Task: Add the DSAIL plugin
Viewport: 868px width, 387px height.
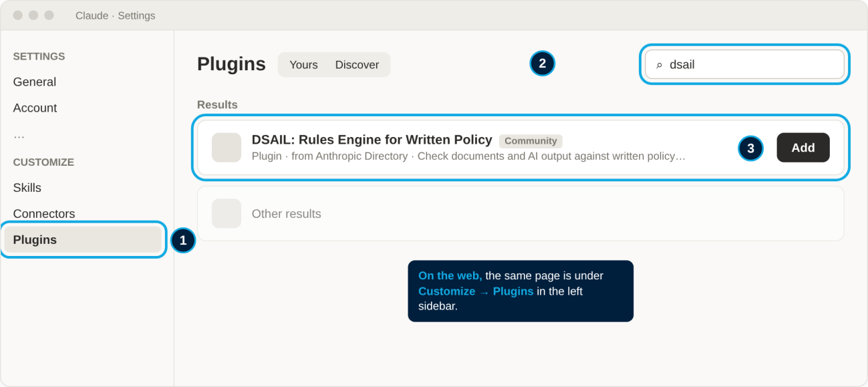Action: pyautogui.click(x=803, y=148)
